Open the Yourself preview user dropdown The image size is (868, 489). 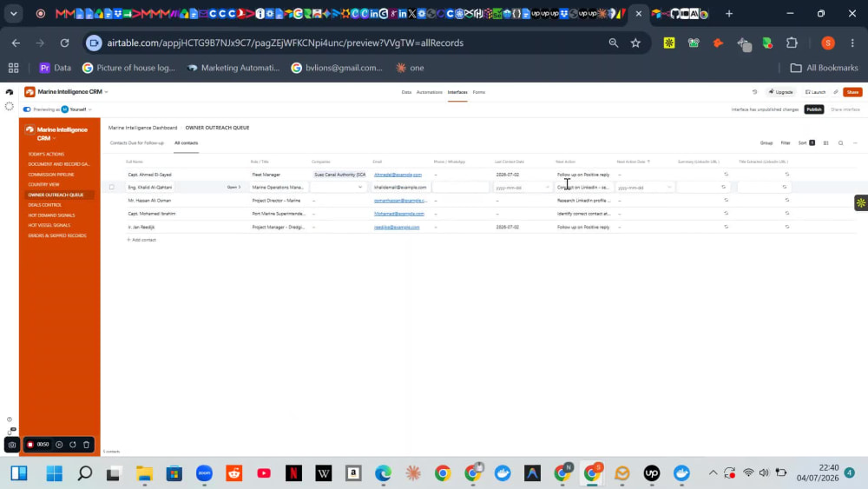(77, 109)
